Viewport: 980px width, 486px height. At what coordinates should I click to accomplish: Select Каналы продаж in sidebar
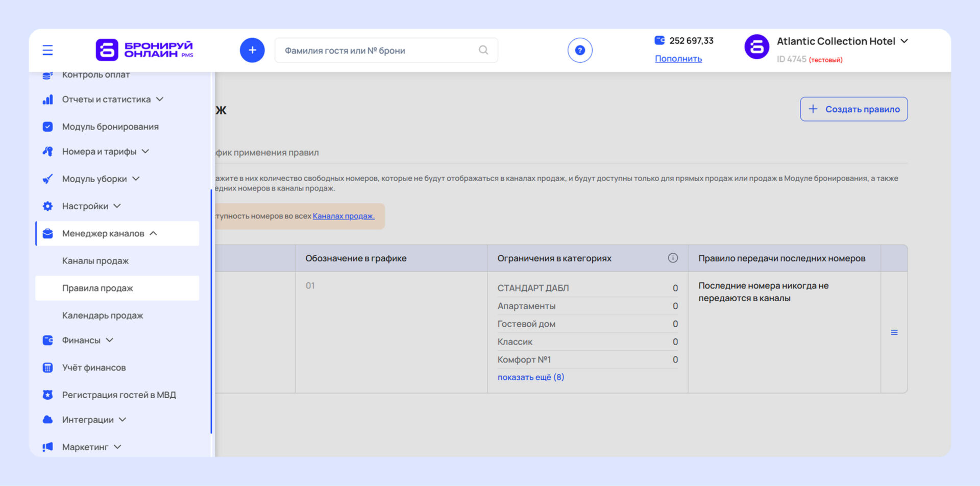point(95,261)
